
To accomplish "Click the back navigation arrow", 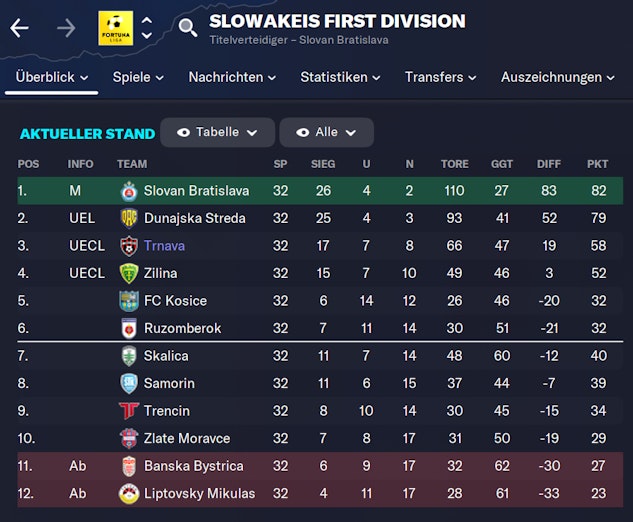I will 19,28.
